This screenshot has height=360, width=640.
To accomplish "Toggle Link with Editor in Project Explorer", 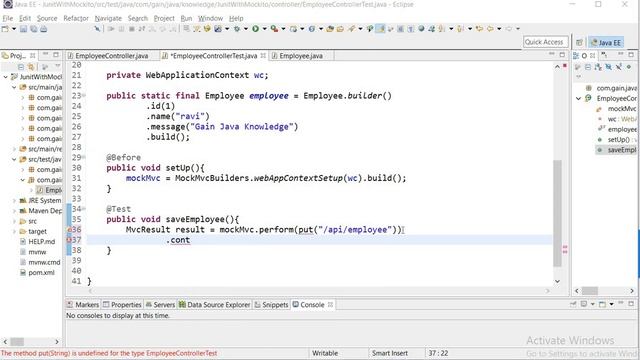I will (x=31, y=67).
